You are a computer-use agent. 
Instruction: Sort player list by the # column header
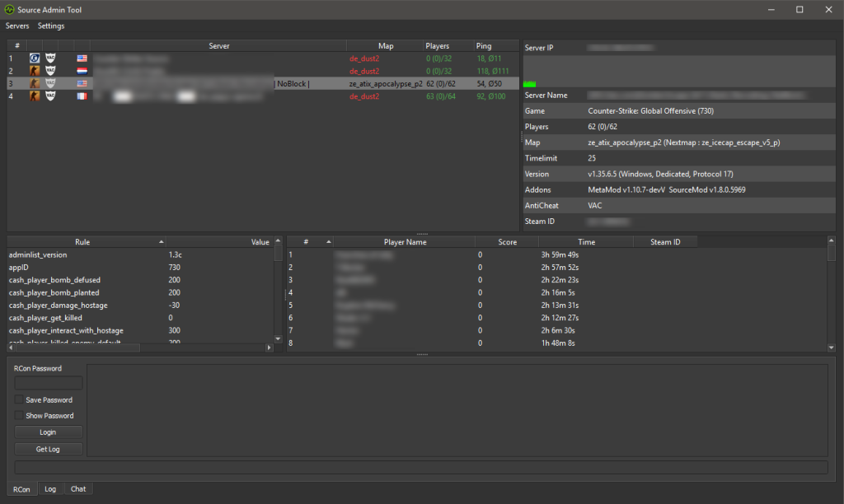coord(306,242)
